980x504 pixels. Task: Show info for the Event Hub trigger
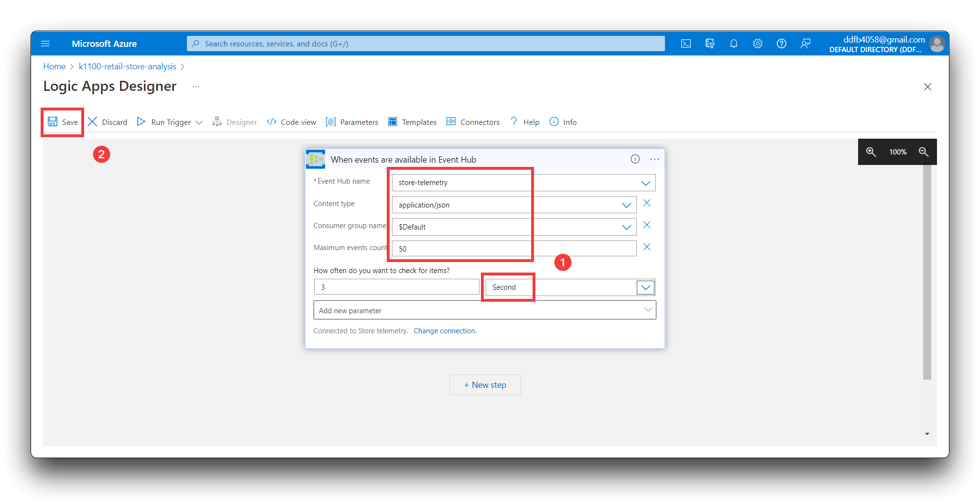pos(635,159)
